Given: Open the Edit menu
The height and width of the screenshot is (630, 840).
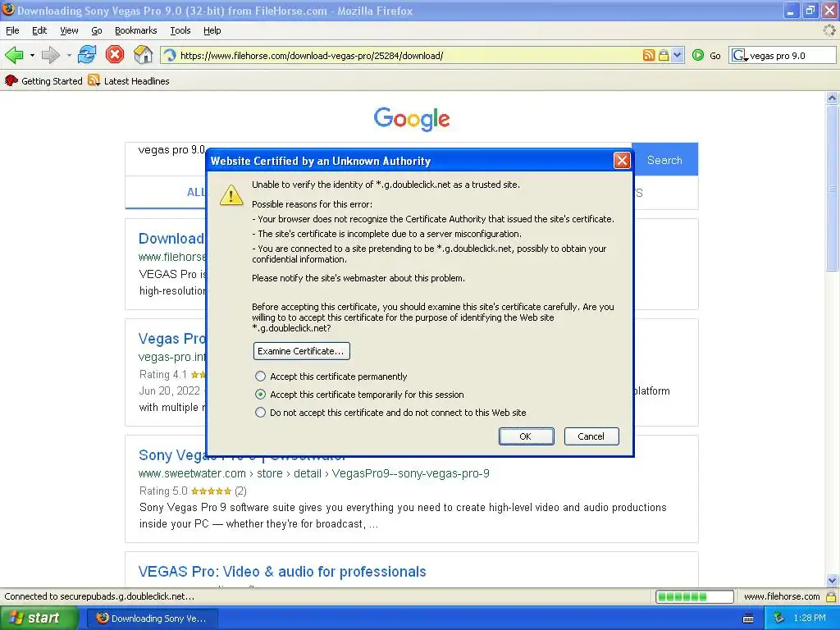Looking at the screenshot, I should [39, 30].
